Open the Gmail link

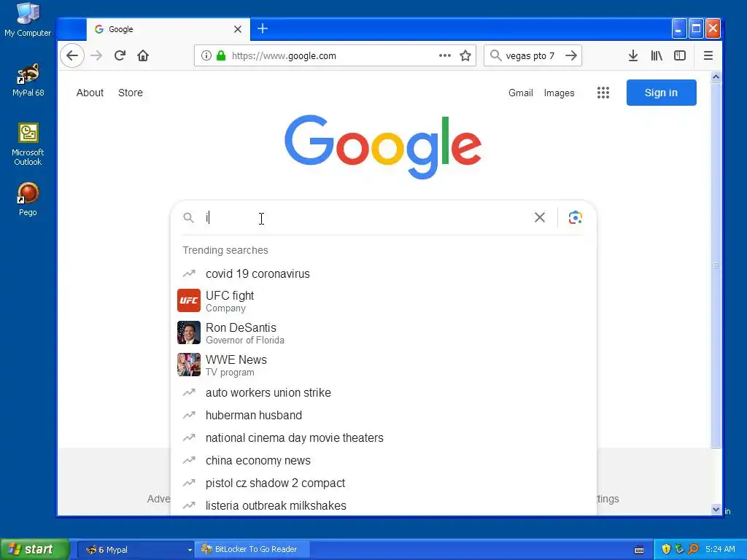tap(520, 93)
